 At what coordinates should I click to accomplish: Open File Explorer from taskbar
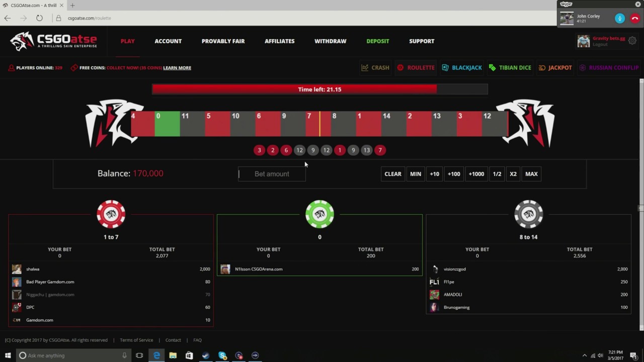[x=173, y=355]
